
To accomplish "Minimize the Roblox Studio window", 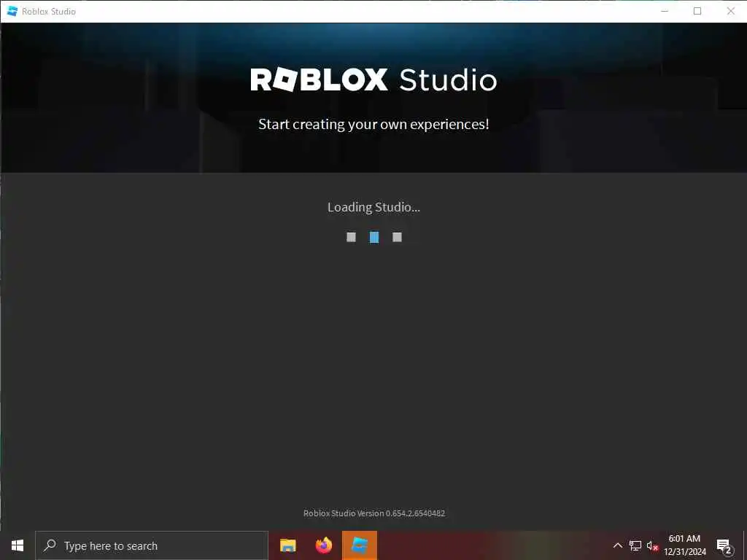I will 665,11.
